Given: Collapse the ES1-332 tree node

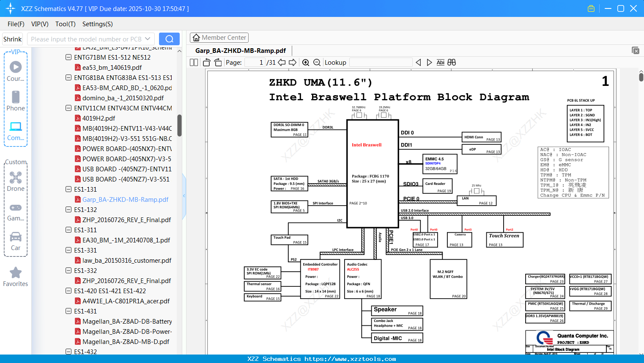Looking at the screenshot, I should [69, 270].
